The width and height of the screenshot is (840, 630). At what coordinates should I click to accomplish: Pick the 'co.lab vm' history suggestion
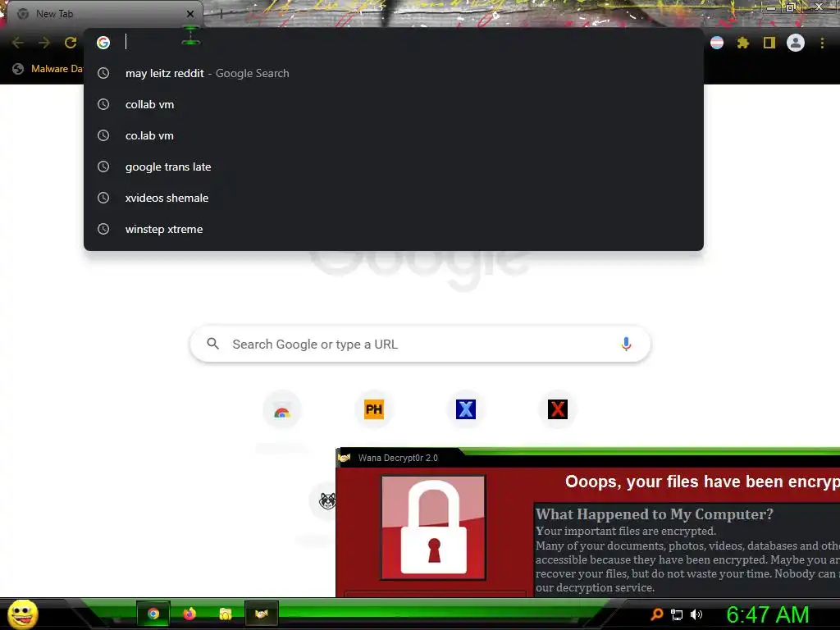coord(393,135)
